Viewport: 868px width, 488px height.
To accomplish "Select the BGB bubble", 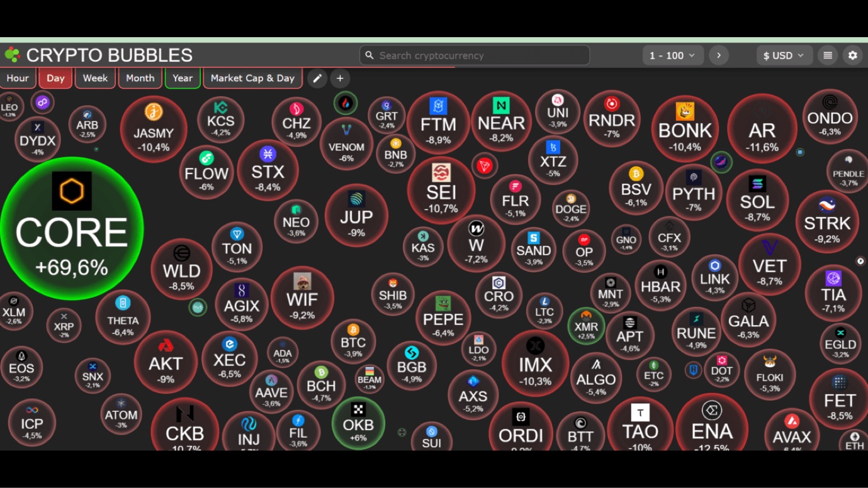I will click(x=412, y=365).
